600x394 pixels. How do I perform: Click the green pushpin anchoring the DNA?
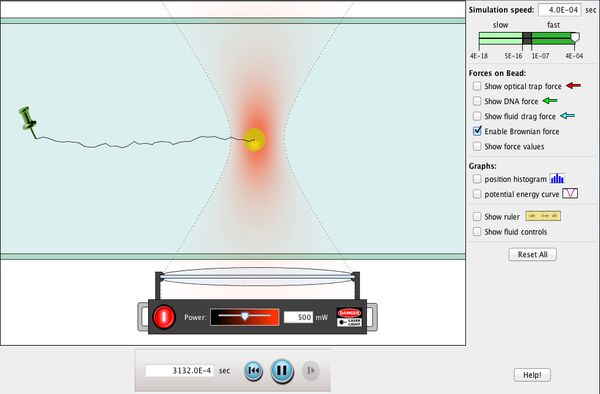pos(28,122)
